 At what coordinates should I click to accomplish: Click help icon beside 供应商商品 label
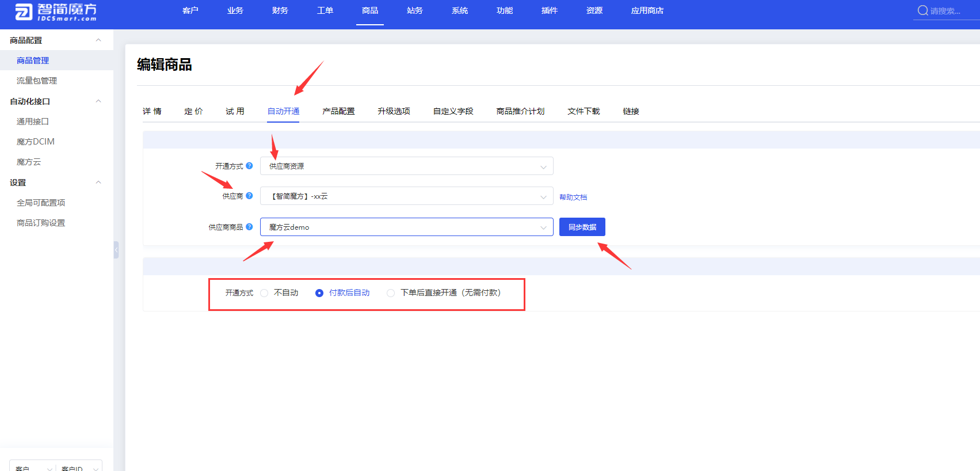249,227
